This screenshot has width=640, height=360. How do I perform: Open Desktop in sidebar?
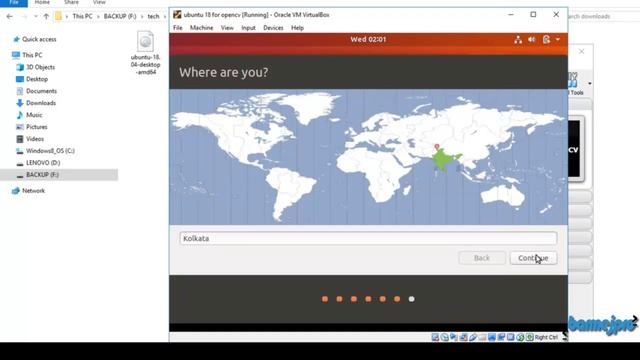[37, 79]
